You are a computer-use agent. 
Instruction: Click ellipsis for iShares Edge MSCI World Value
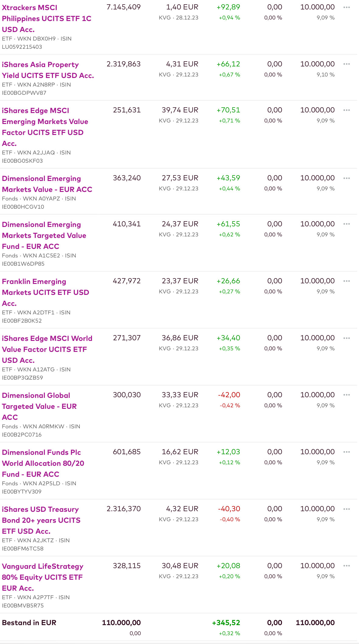pos(346,338)
